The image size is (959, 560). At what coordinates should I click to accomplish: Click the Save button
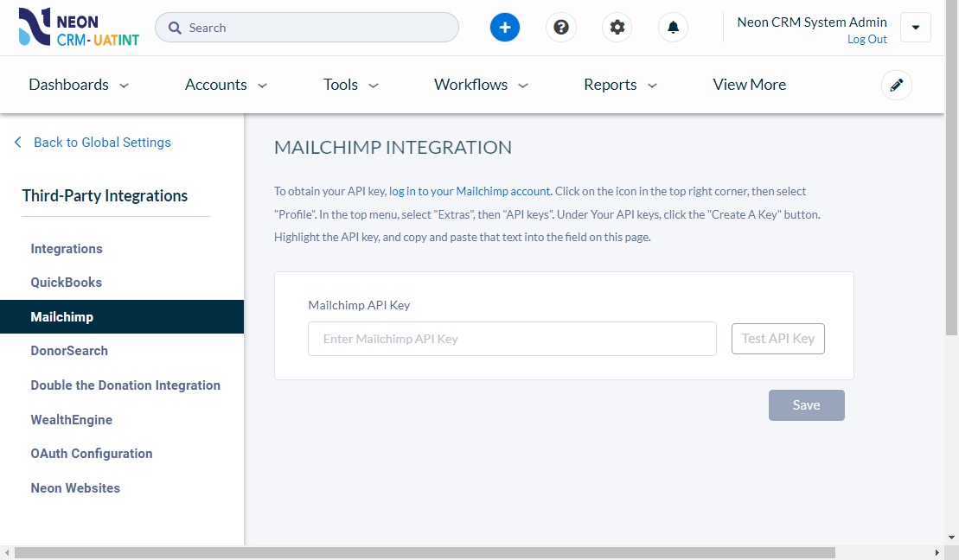(x=806, y=405)
